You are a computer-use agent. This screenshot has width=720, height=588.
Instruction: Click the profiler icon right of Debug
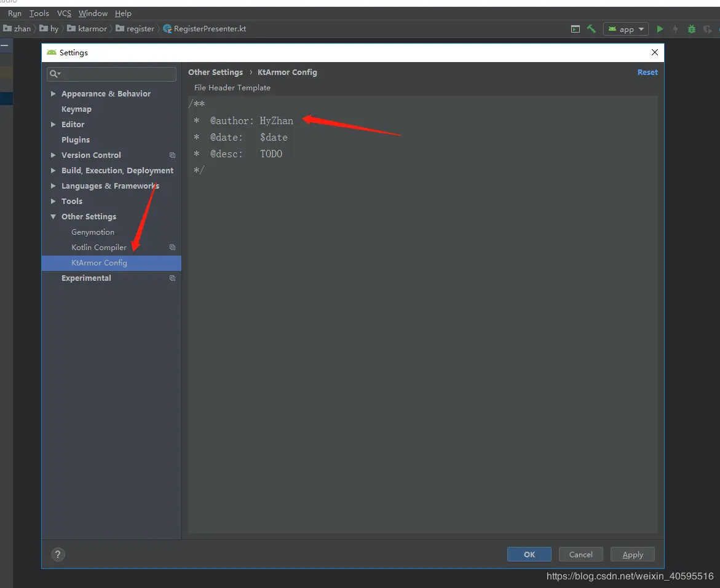pyautogui.click(x=707, y=29)
